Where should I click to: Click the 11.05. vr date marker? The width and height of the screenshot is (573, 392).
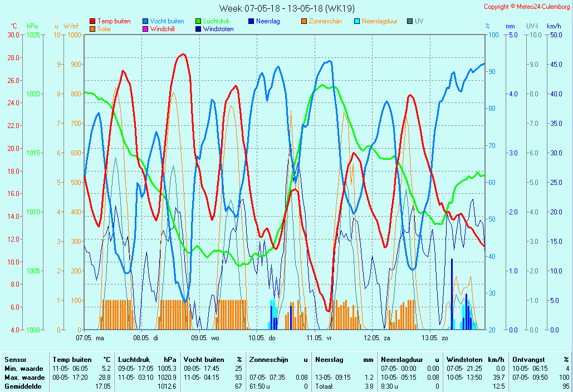pyautogui.click(x=319, y=338)
